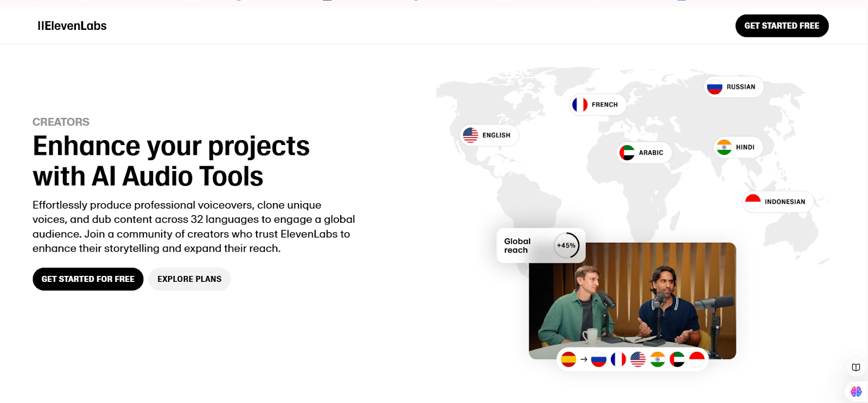Click the Global reach card label
This screenshot has width=868, height=403.
click(517, 245)
